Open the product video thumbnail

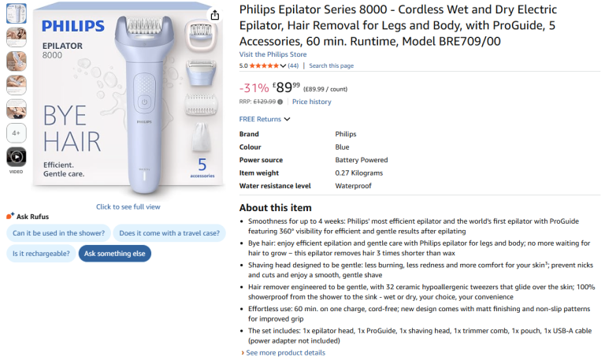click(x=17, y=157)
